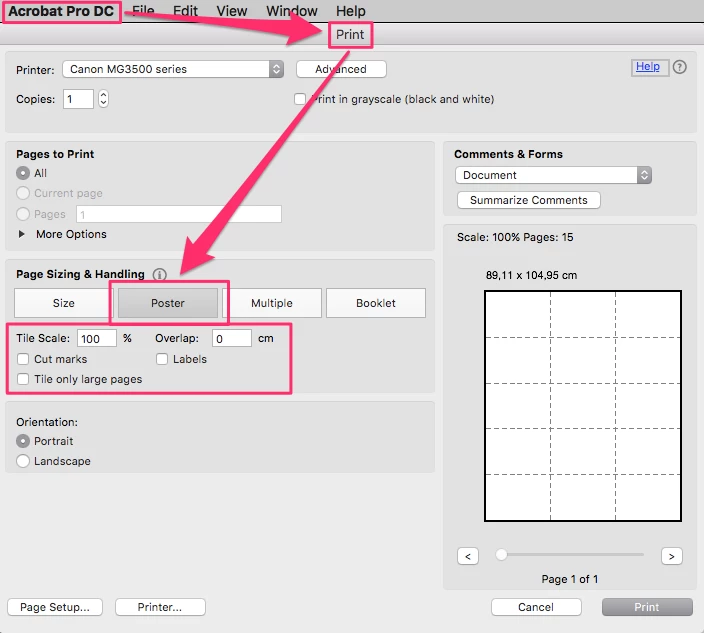This screenshot has height=633, width=704.
Task: Expand More Options disclosure triangle
Action: point(21,234)
